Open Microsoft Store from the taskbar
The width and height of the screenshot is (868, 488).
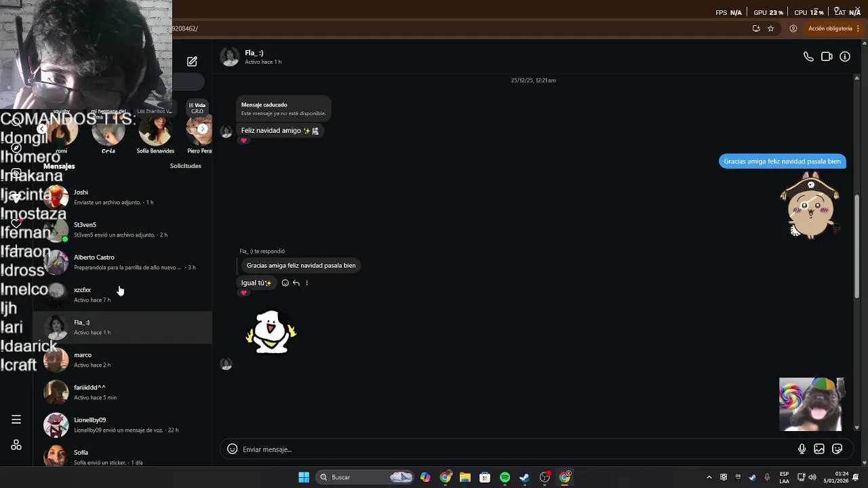coord(485,477)
